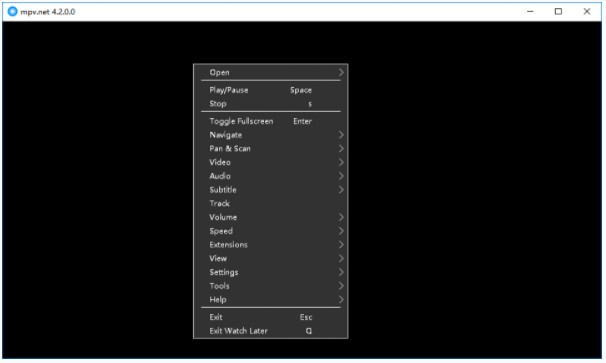The width and height of the screenshot is (606, 363).
Task: Expand the Help submenu
Action: click(271, 300)
